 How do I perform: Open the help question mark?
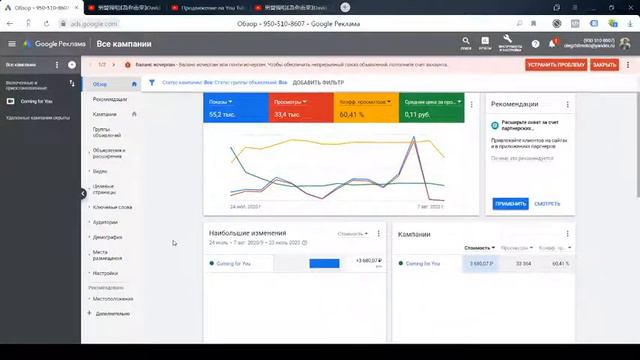click(x=536, y=44)
